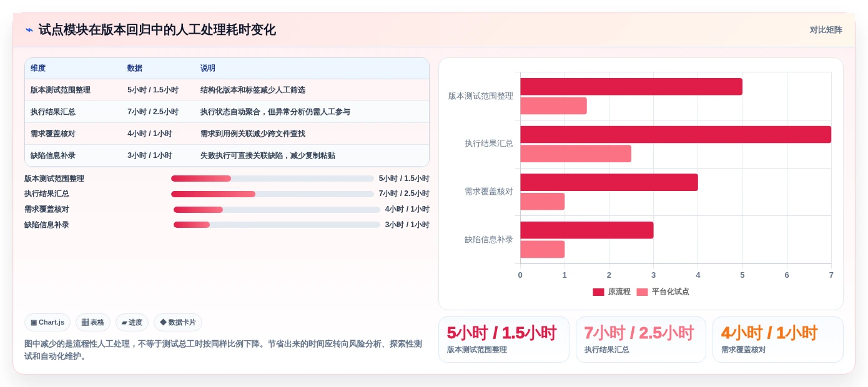Image resolution: width=868 pixels, height=387 pixels.
Task: Click the 平台化试点 bar for 版本测试范围整理
Action: point(553,105)
